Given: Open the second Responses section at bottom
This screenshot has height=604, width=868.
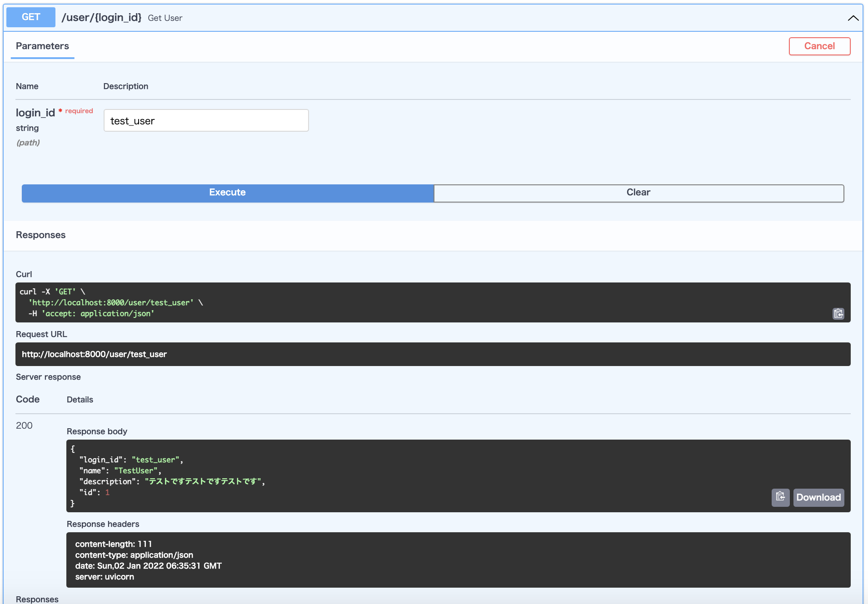Looking at the screenshot, I should click(x=37, y=599).
